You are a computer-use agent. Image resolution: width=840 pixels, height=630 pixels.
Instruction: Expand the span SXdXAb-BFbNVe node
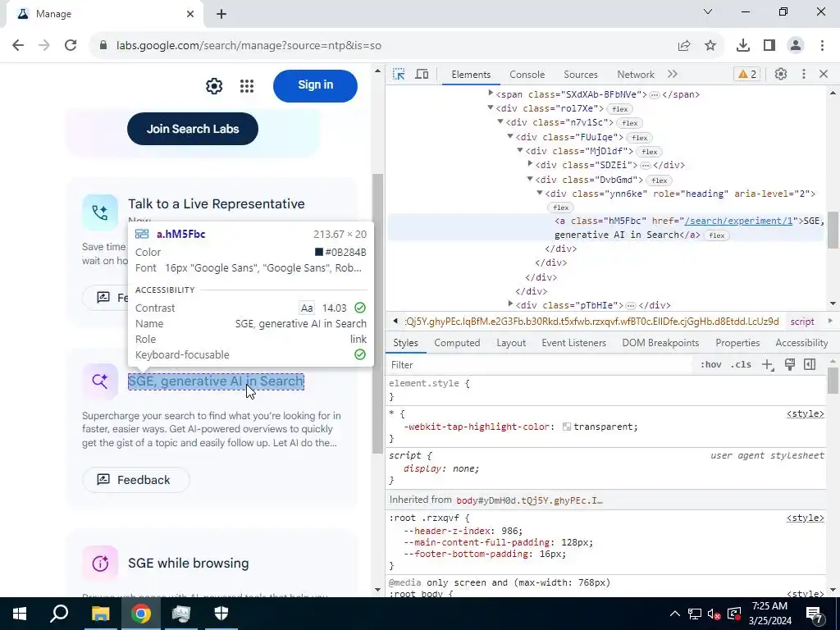(491, 94)
